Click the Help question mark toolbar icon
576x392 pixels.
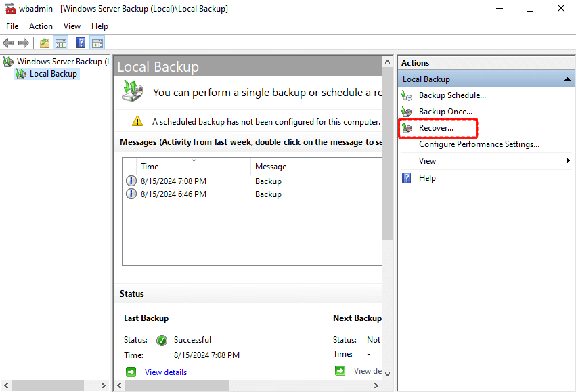coord(81,43)
